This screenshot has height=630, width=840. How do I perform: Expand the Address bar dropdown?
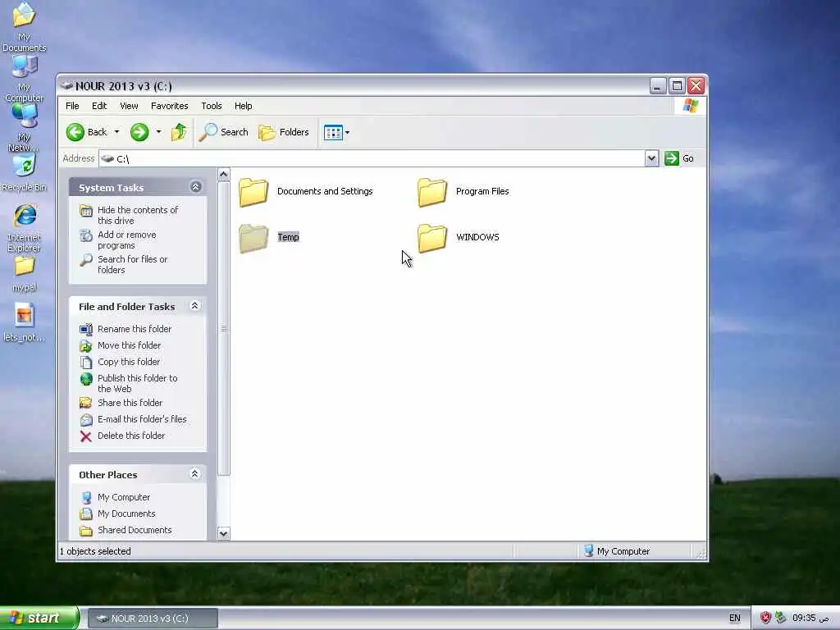tap(651, 158)
